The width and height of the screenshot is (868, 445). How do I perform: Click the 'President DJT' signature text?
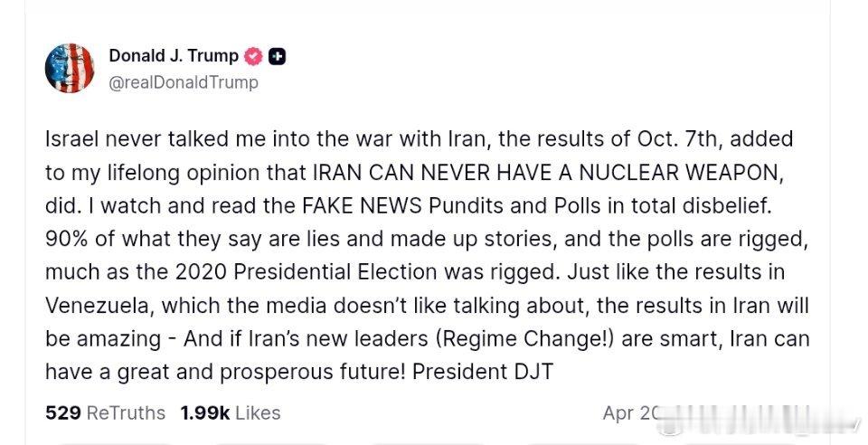(483, 372)
